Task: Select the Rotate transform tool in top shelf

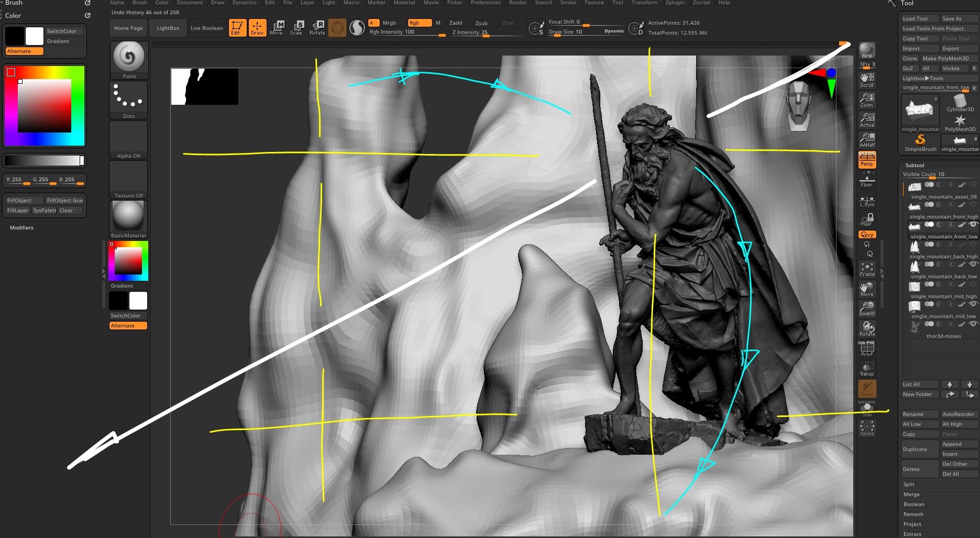Action: pos(317,28)
